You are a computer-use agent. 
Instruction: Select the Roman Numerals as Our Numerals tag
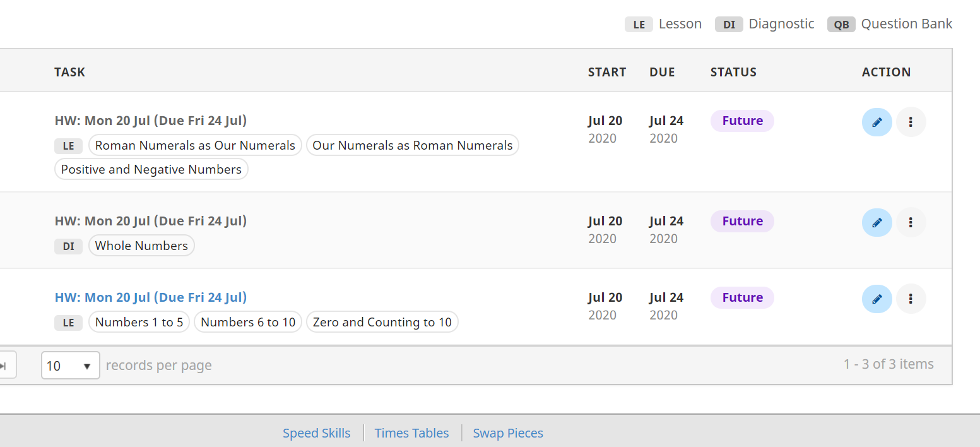coord(195,146)
